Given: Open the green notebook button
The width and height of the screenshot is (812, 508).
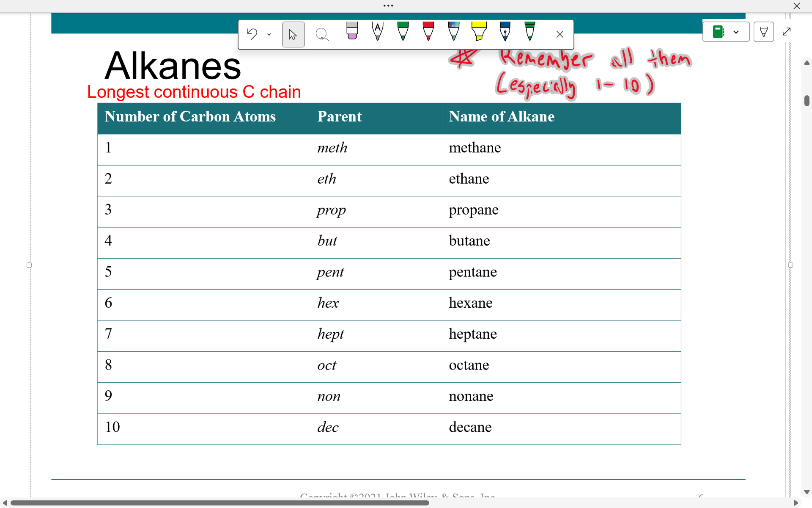Looking at the screenshot, I should (x=718, y=32).
